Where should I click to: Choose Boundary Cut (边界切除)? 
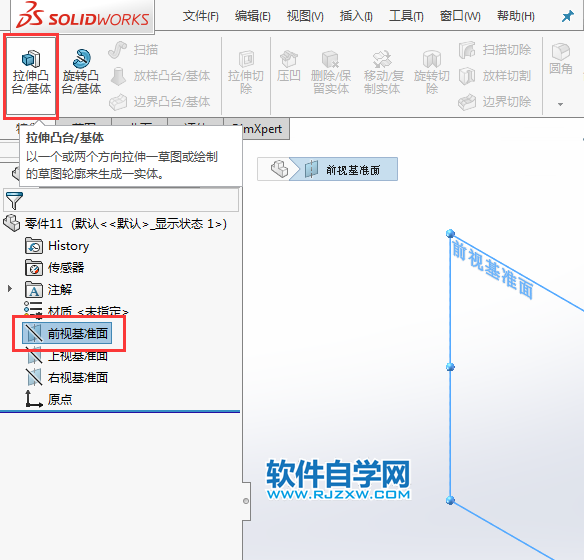495,102
